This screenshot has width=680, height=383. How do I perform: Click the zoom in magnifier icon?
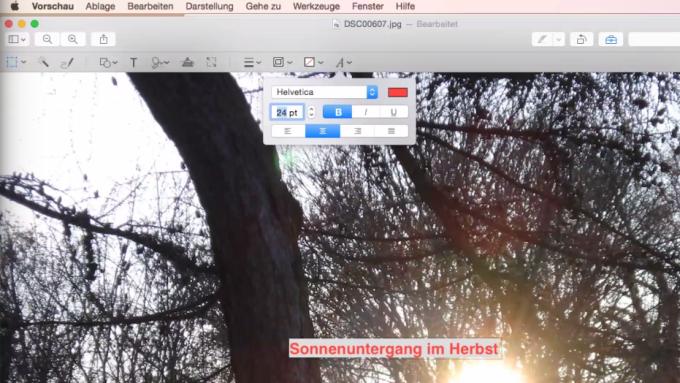(x=73, y=39)
